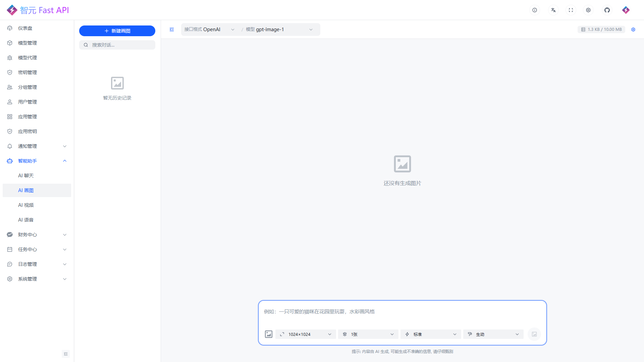644x362 pixels.
Task: Toggle fullscreen mode icon
Action: point(571,10)
